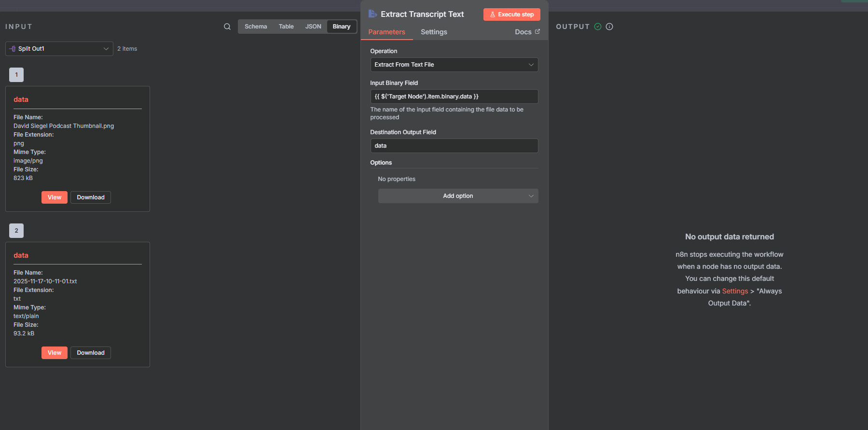This screenshot has width=868, height=430.
Task: Click the output info icon
Action: tap(609, 27)
